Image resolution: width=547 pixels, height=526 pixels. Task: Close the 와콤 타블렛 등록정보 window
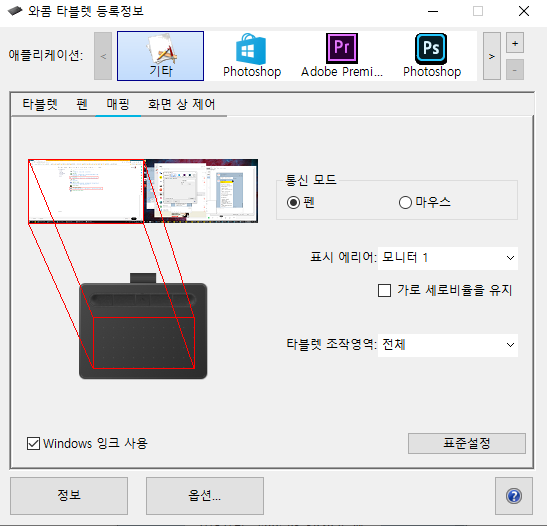[524, 11]
